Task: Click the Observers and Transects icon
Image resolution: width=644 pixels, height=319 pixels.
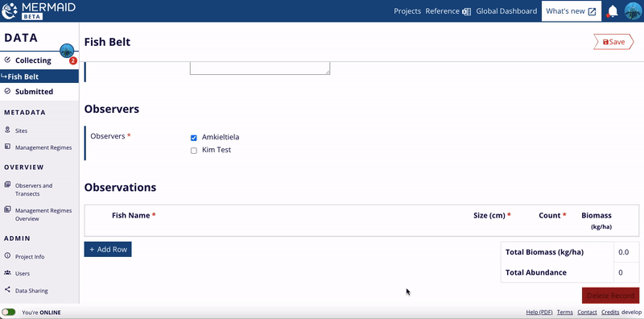Action: click(7, 184)
